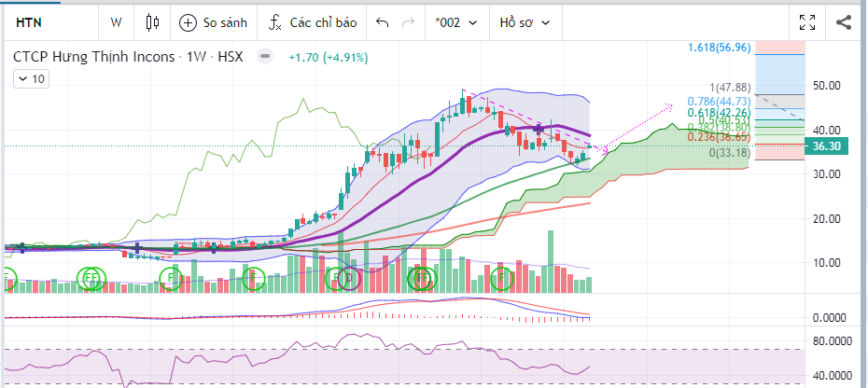Click the D dividend event marker

349,278
